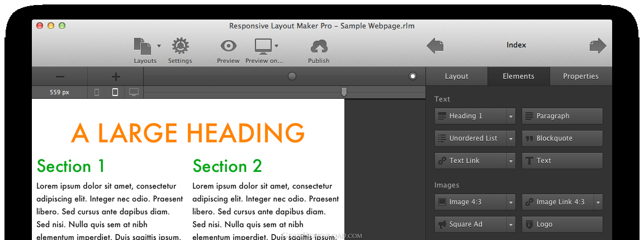The height and width of the screenshot is (240, 644).
Task: Add a Square Ad element
Action: pos(470,224)
